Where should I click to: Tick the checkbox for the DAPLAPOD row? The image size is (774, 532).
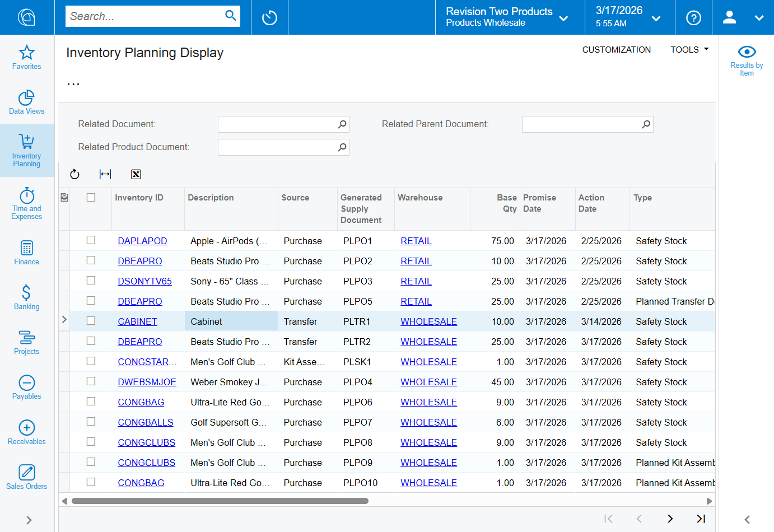click(x=91, y=240)
